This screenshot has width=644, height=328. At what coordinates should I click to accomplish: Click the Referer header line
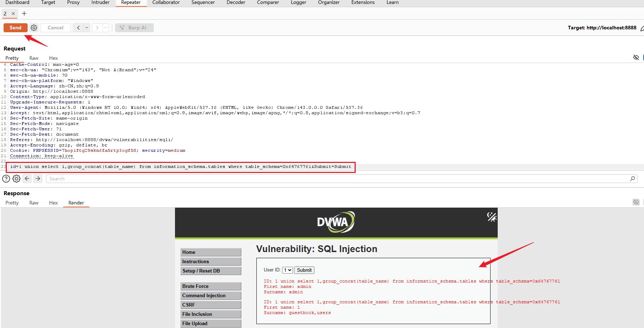click(x=91, y=140)
